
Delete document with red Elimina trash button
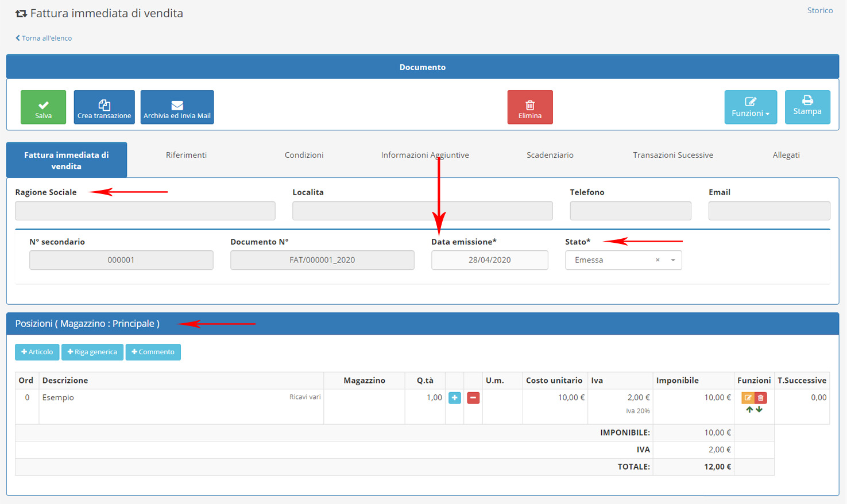[x=529, y=107]
